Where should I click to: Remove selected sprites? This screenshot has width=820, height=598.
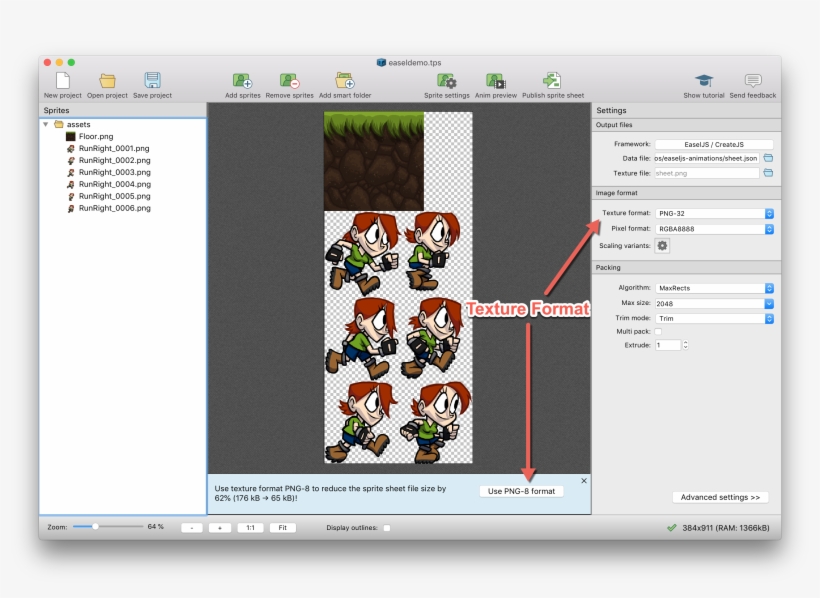[289, 82]
